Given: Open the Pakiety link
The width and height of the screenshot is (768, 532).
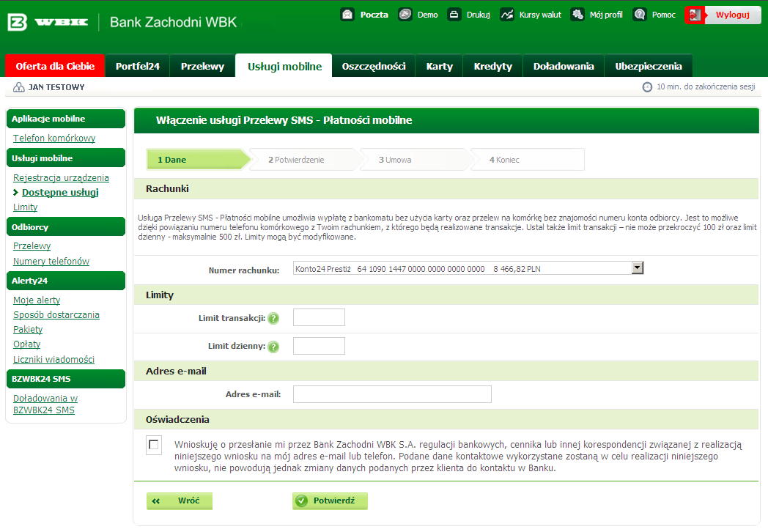Looking at the screenshot, I should pos(27,329).
